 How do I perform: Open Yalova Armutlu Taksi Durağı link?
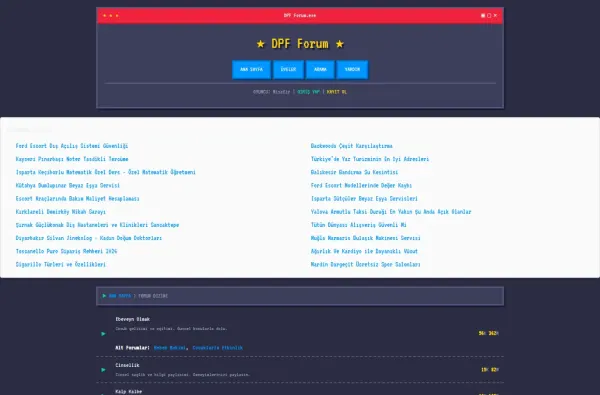(391, 212)
